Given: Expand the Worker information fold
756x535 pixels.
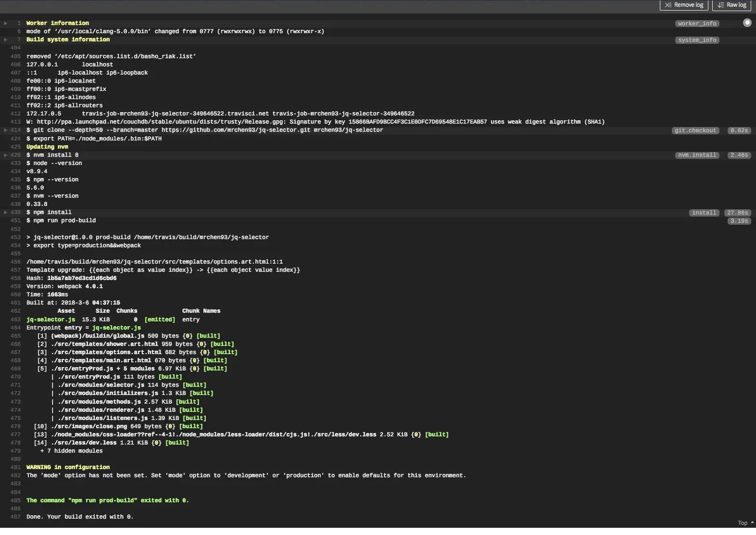Looking at the screenshot, I should pyautogui.click(x=6, y=23).
